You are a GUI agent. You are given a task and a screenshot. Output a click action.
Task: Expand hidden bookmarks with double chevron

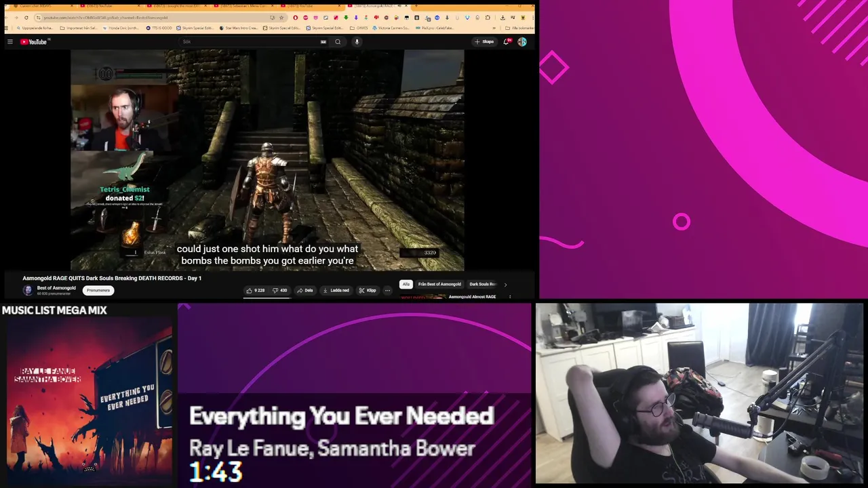[494, 28]
